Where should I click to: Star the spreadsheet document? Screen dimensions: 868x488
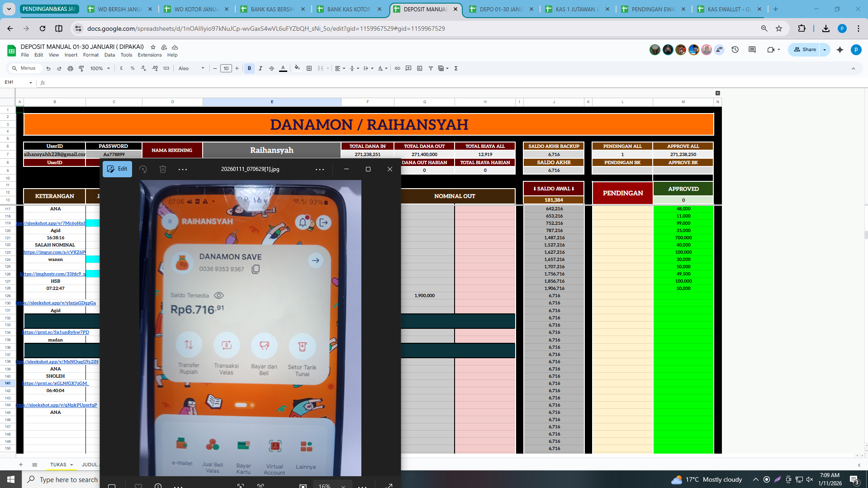tap(153, 47)
